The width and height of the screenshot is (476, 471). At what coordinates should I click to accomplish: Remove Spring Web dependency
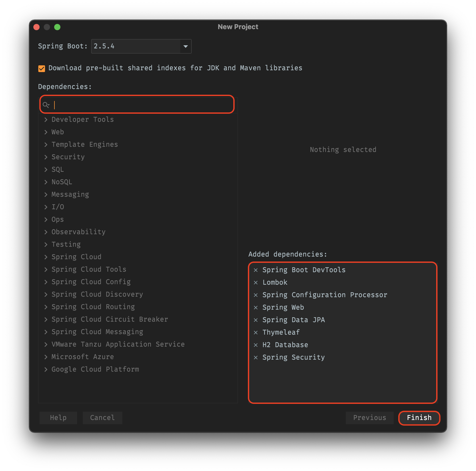coord(256,308)
